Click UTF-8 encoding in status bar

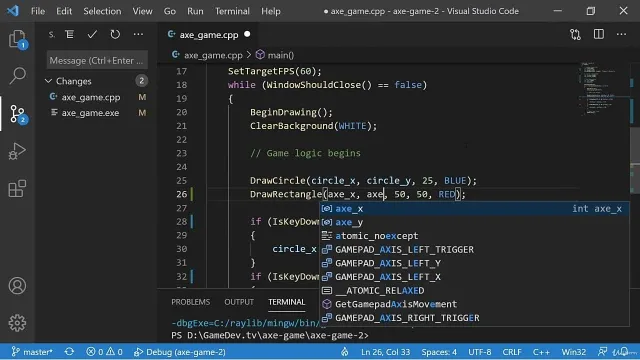(x=480, y=352)
